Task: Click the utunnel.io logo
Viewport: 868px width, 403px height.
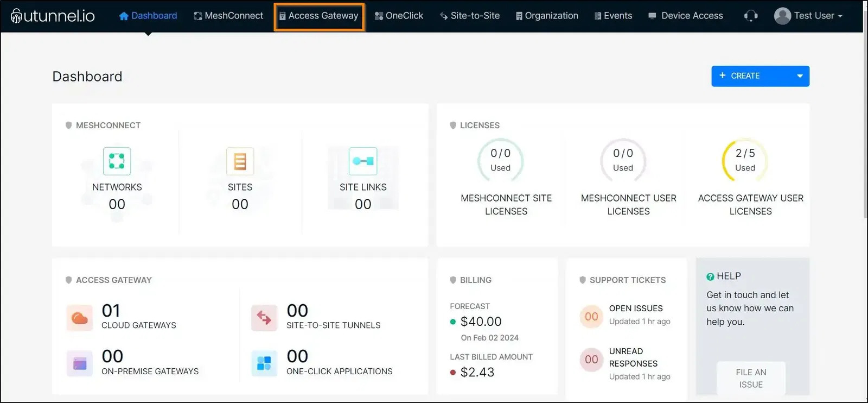Action: [53, 16]
